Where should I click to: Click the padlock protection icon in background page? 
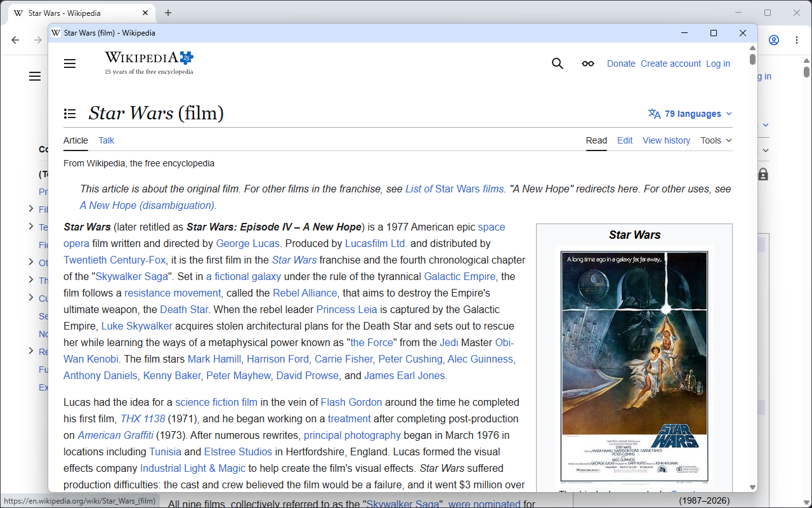pos(763,174)
